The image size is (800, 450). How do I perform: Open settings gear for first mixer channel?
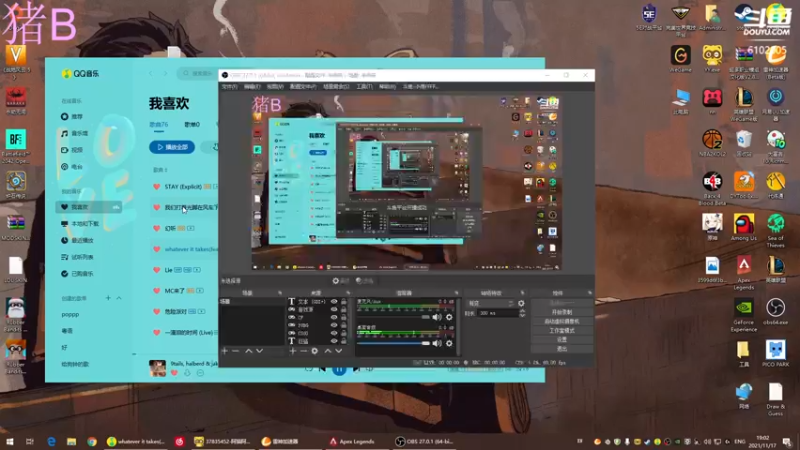tap(449, 317)
